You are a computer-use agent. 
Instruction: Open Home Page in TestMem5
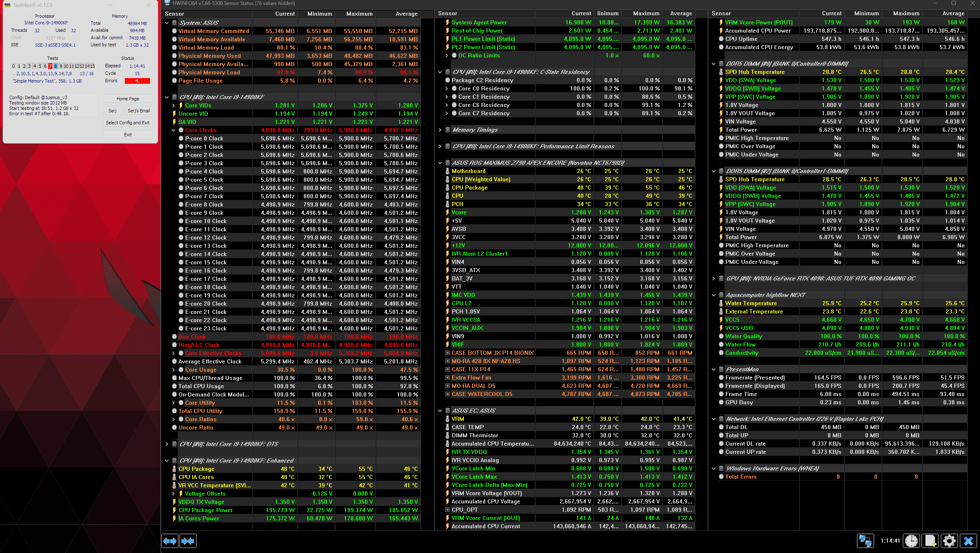[x=128, y=99]
